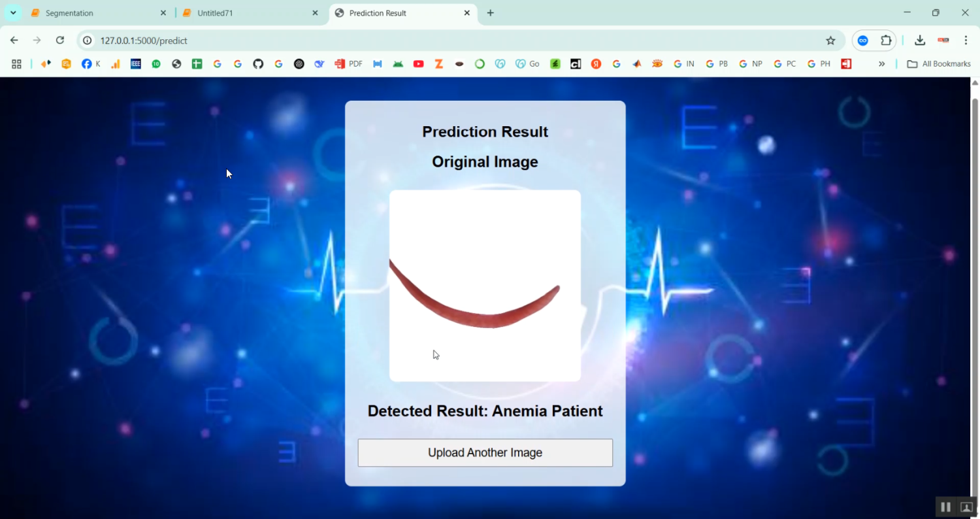Click Upload Another Image button

click(x=485, y=452)
